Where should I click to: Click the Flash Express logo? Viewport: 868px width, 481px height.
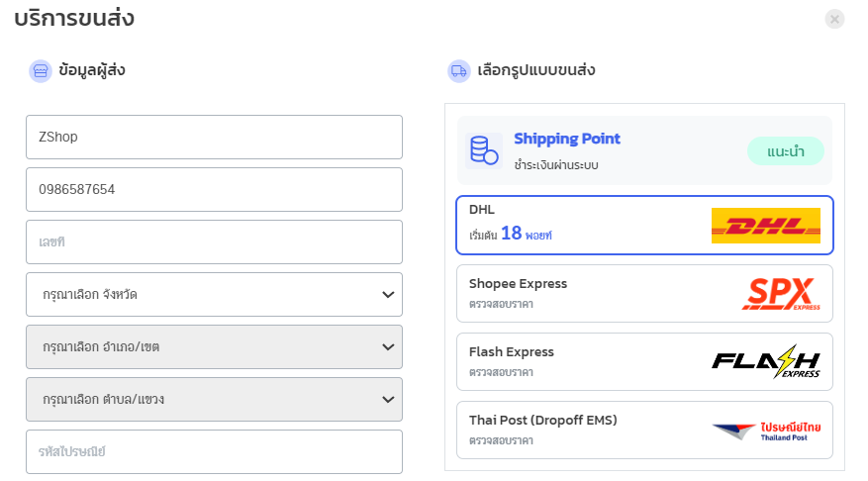(x=765, y=362)
